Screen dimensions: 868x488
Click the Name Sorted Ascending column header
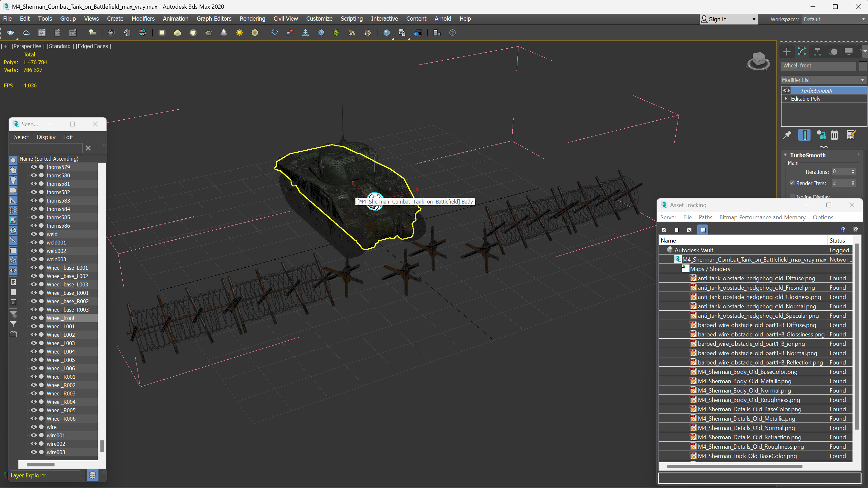[x=62, y=159]
